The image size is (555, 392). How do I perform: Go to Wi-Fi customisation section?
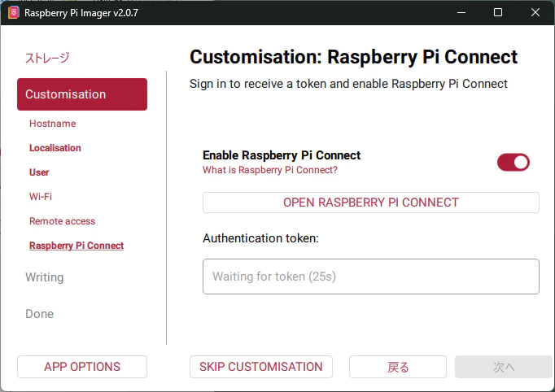(x=41, y=197)
